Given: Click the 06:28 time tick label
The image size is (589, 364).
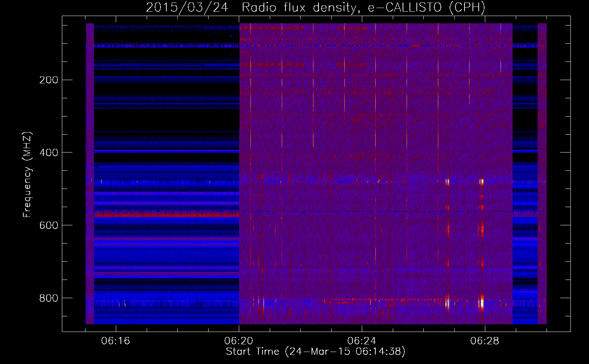Looking at the screenshot, I should (x=485, y=341).
